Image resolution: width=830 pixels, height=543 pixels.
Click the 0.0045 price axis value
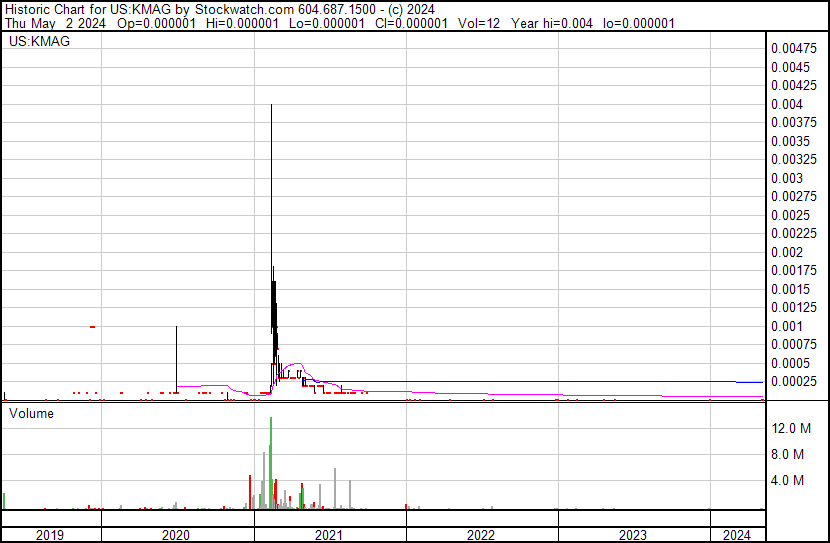point(790,67)
